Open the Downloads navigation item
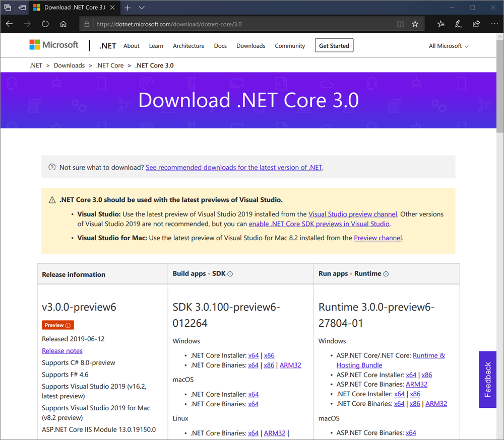The height and width of the screenshot is (440, 504). (251, 46)
